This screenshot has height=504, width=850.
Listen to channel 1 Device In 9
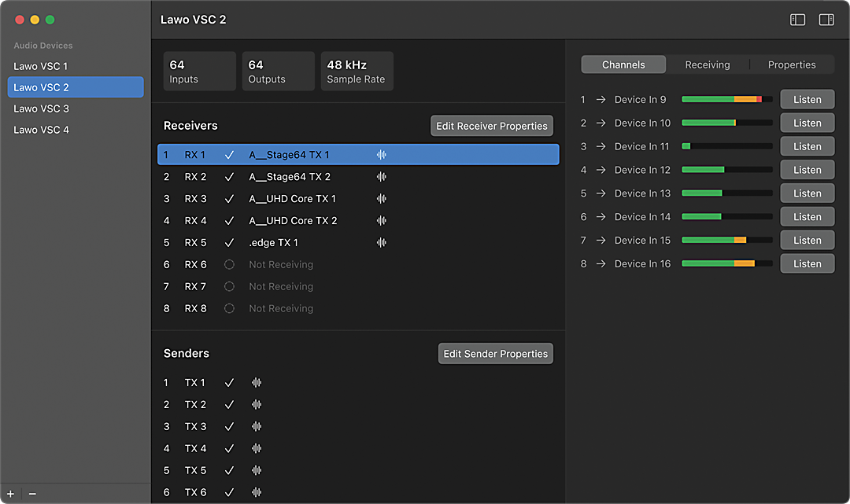(x=807, y=100)
